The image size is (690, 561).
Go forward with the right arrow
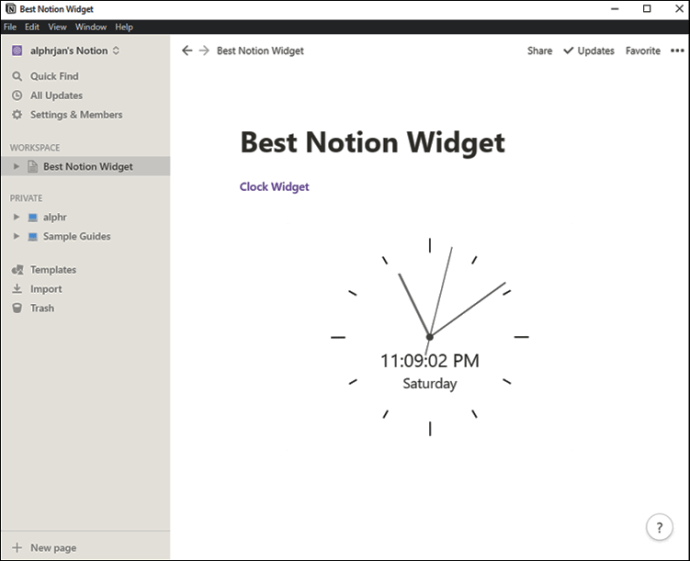point(204,51)
